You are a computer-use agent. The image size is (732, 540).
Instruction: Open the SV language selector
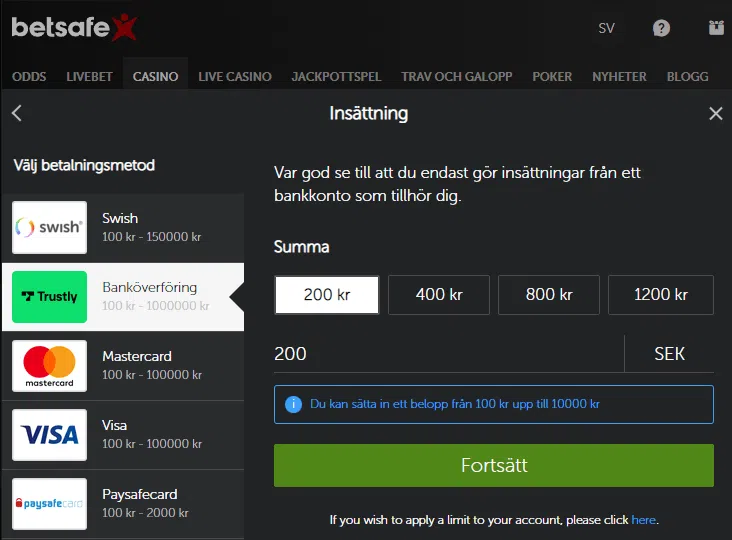[606, 28]
